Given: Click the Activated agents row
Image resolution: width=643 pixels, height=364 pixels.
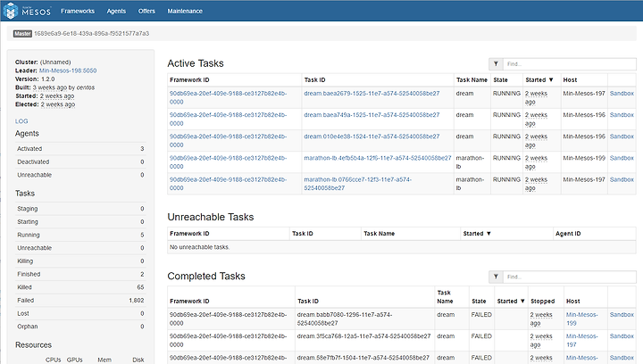Looking at the screenshot, I should [80, 149].
